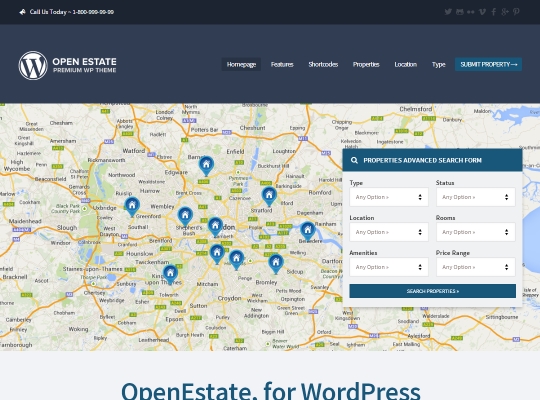Click the Call Us Today phone number
The image size is (540, 400).
pyautogui.click(x=93, y=12)
